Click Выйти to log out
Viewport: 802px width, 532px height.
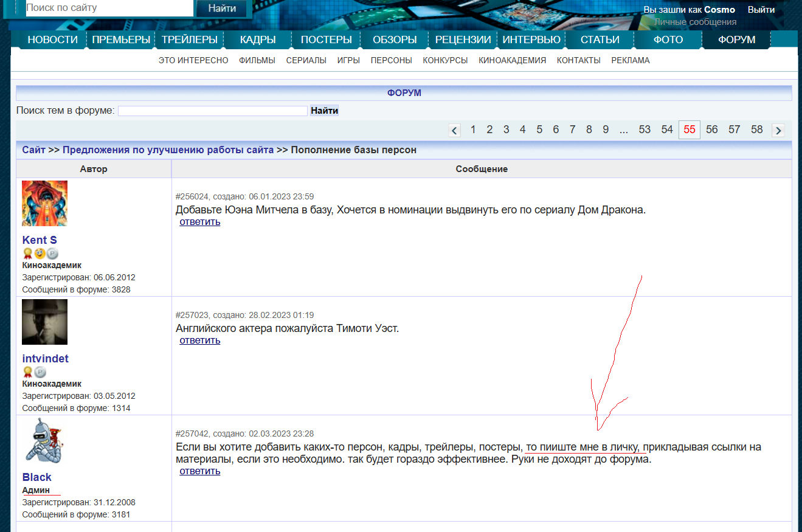coord(761,10)
